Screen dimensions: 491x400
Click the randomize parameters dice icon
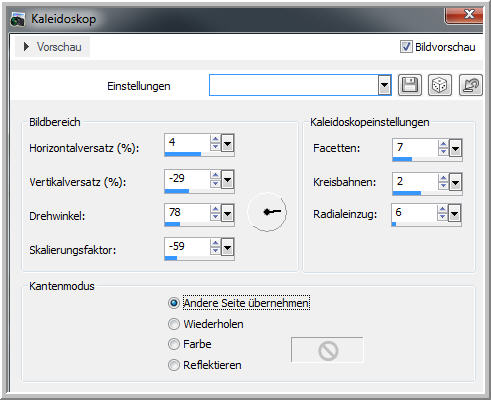(x=440, y=85)
